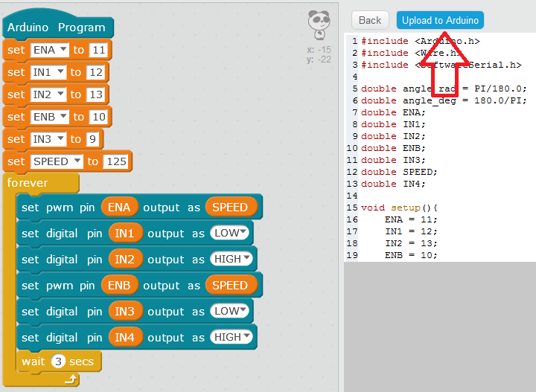
Task: Edit the value 12 in set IN1 block
Action: point(96,72)
